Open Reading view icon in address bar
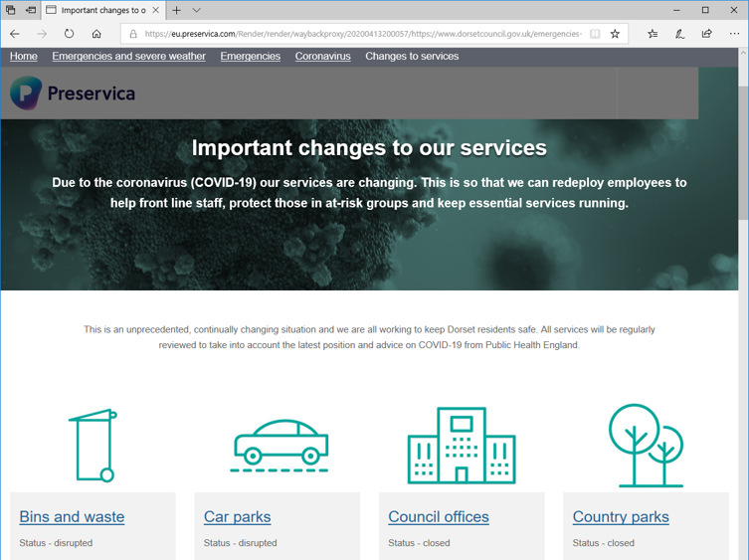749x560 pixels. [x=595, y=34]
